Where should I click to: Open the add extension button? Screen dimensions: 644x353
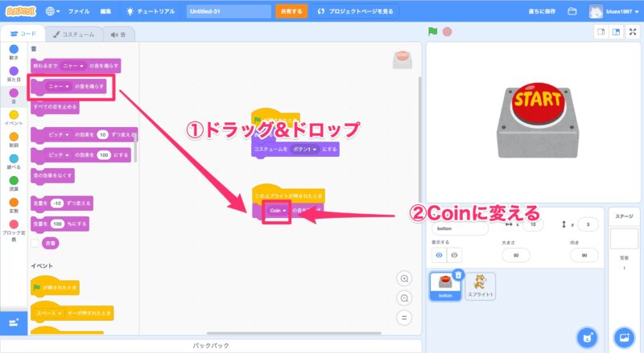(x=13, y=322)
